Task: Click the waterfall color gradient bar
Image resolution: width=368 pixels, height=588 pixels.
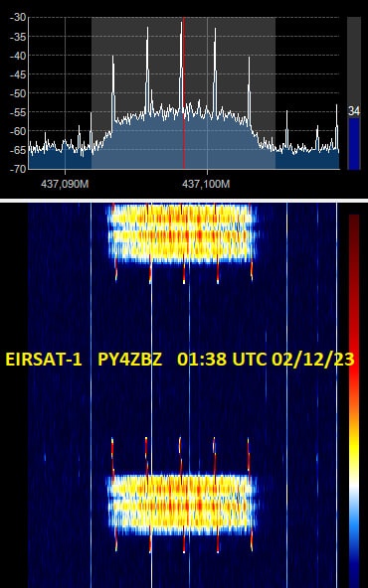Action: [x=354, y=400]
